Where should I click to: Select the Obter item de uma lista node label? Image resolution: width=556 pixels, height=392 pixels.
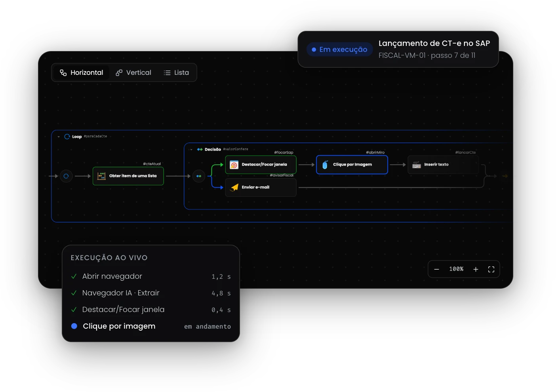133,176
